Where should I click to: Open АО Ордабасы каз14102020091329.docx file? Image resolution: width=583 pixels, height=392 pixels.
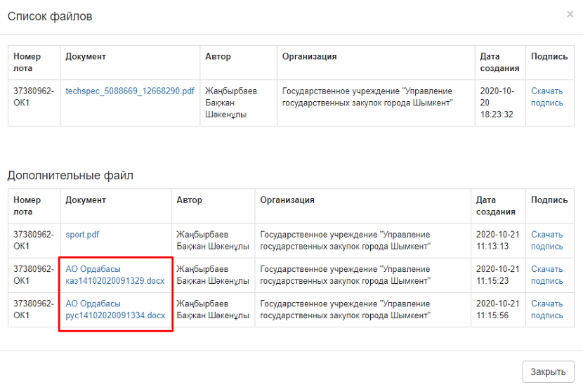click(115, 275)
